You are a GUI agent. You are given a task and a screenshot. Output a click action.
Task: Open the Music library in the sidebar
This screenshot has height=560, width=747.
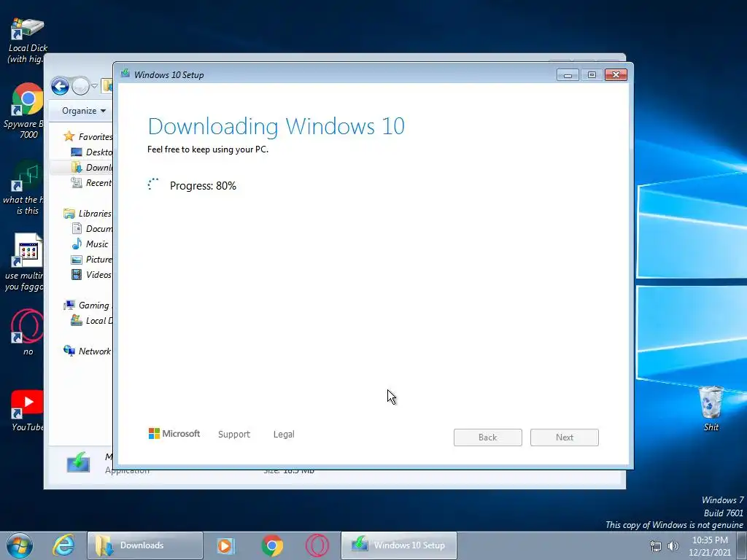tap(90, 244)
